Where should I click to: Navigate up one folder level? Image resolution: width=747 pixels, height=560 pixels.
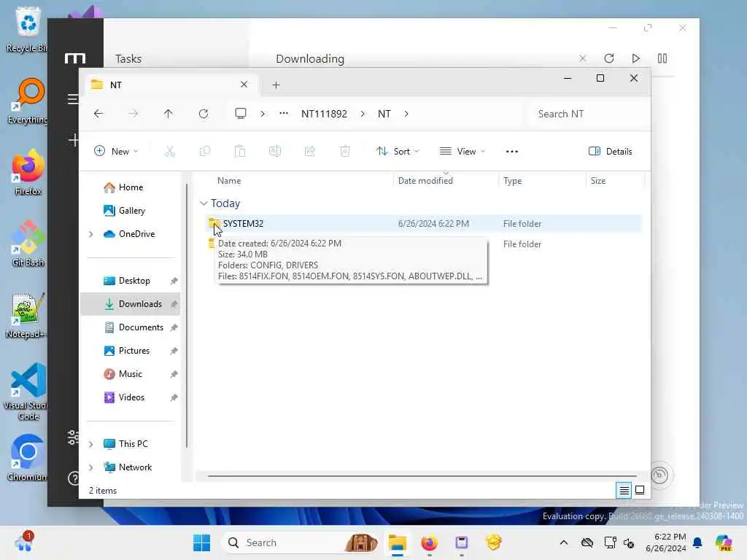tap(169, 114)
